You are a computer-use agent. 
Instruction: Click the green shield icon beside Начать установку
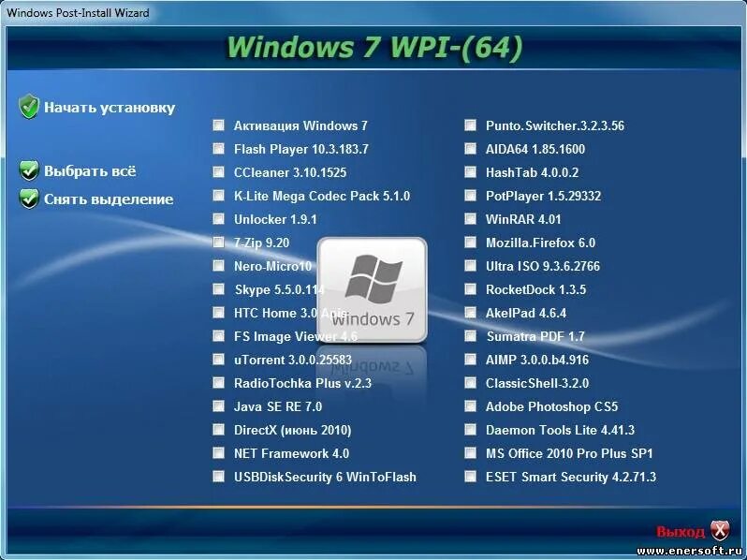[29, 106]
